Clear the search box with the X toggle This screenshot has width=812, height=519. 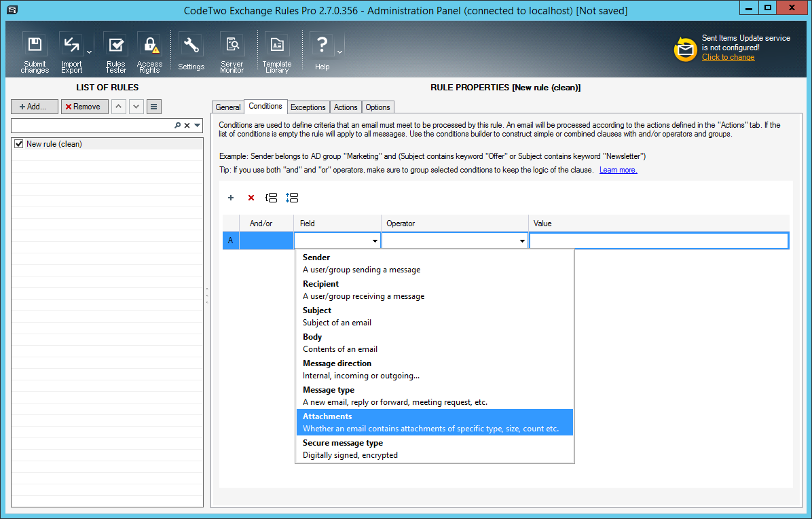point(187,125)
